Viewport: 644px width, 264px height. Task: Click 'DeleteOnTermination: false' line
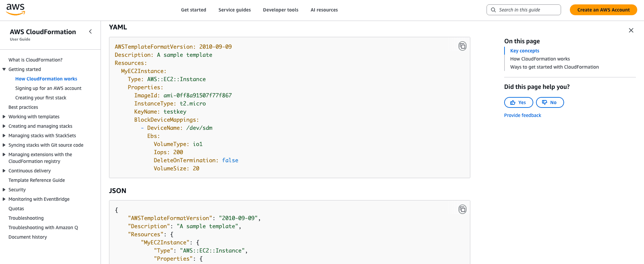click(196, 160)
